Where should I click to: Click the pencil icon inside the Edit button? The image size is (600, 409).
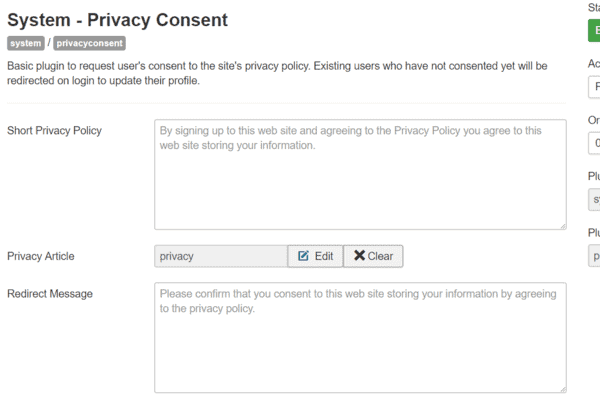pyautogui.click(x=303, y=256)
